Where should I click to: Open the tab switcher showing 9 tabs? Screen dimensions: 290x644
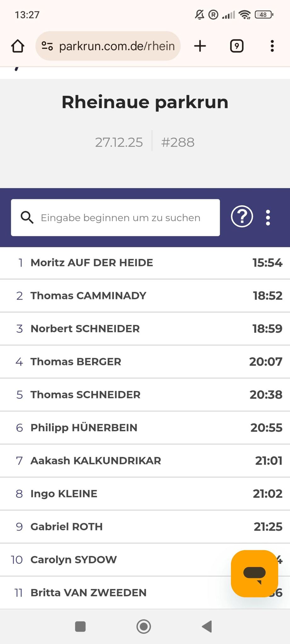coord(236,46)
